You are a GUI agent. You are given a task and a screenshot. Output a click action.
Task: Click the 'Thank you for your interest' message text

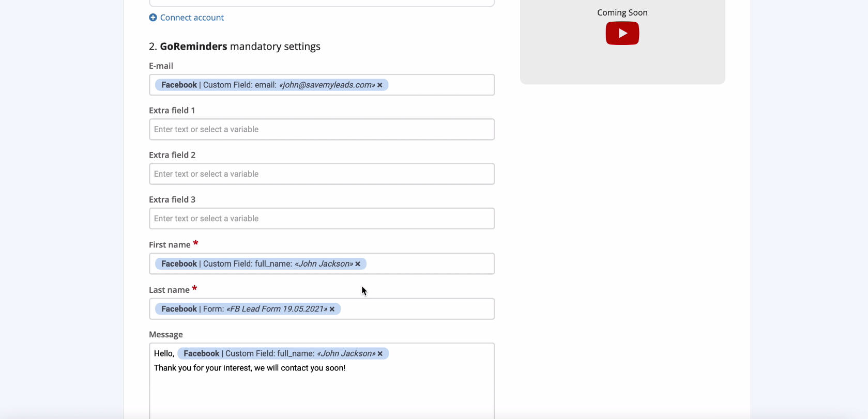point(250,368)
